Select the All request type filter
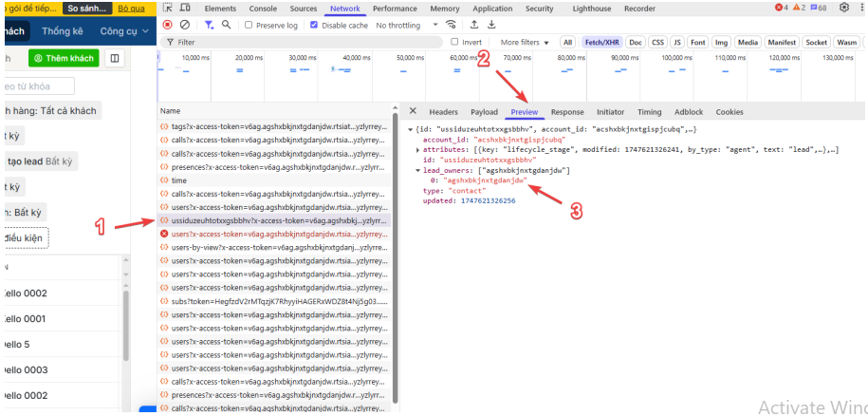 [567, 42]
